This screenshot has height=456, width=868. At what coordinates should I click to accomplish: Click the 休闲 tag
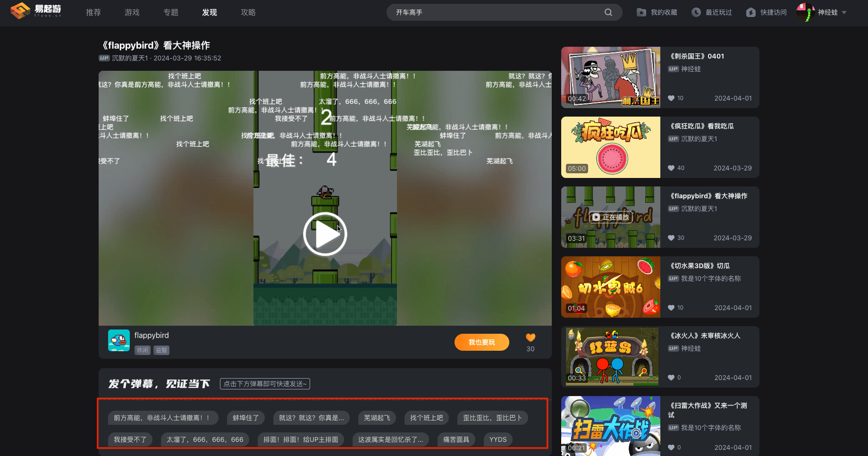[x=143, y=350]
